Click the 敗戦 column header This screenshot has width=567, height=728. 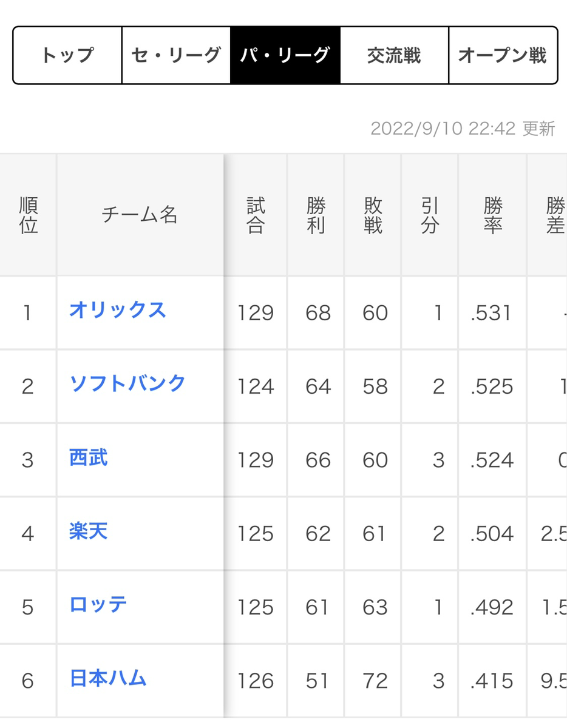click(373, 215)
